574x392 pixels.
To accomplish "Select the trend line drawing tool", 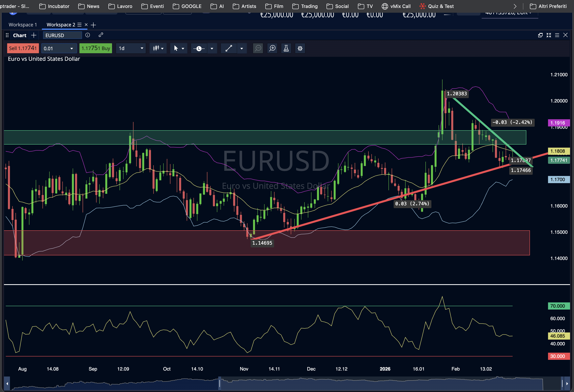I will [x=229, y=48].
